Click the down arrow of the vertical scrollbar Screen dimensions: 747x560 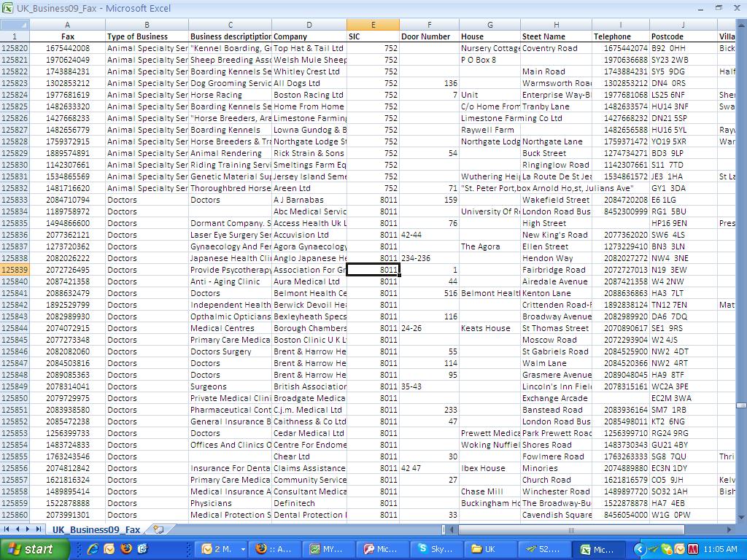[741, 517]
